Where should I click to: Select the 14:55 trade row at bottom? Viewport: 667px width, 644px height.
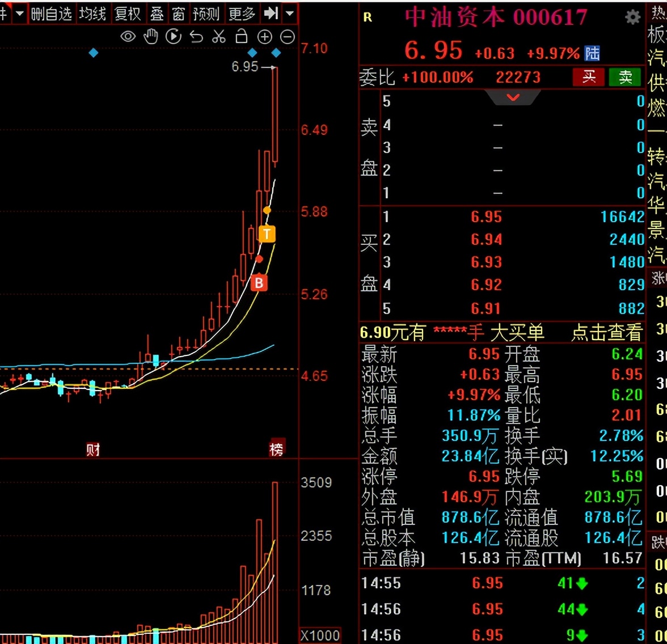[x=499, y=583]
